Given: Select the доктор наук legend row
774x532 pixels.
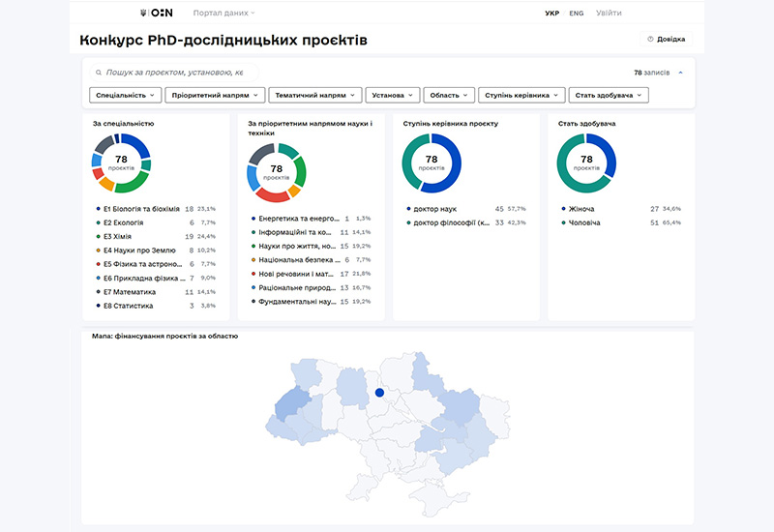Looking at the screenshot, I should click(x=466, y=209).
